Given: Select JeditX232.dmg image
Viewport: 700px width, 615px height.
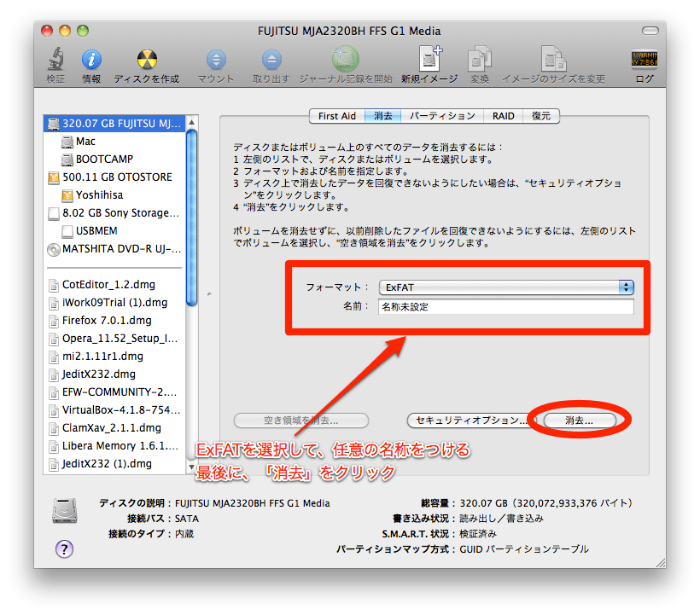Looking at the screenshot, I should coord(114,374).
